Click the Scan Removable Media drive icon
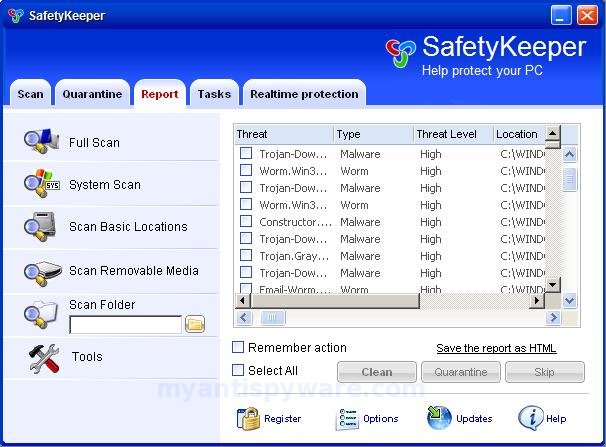The width and height of the screenshot is (606, 447). (x=42, y=274)
